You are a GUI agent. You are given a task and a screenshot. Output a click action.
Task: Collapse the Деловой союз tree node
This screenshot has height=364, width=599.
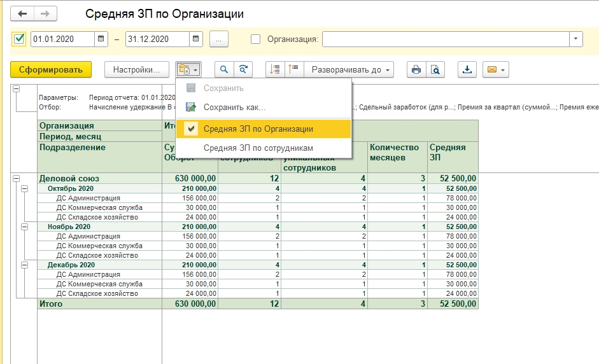coord(16,179)
